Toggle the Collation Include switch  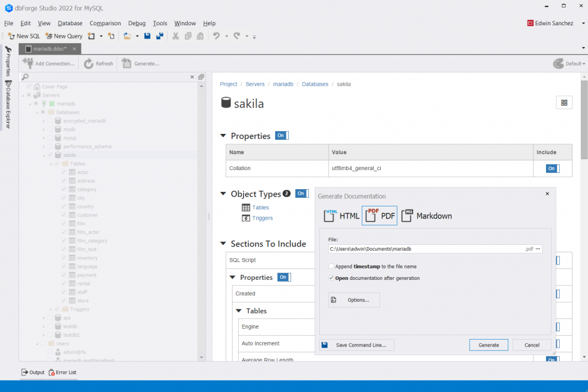click(x=552, y=168)
